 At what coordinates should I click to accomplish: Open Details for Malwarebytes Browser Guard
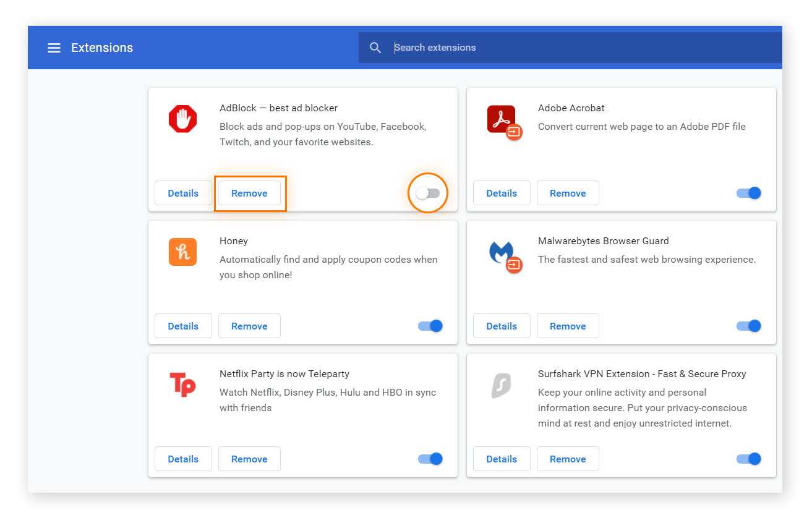pyautogui.click(x=502, y=326)
